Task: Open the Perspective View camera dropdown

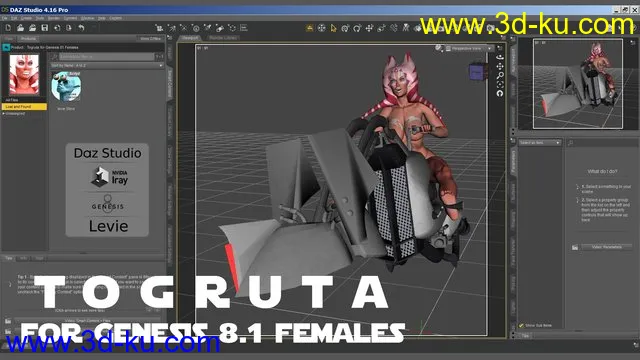Action: 469,48
